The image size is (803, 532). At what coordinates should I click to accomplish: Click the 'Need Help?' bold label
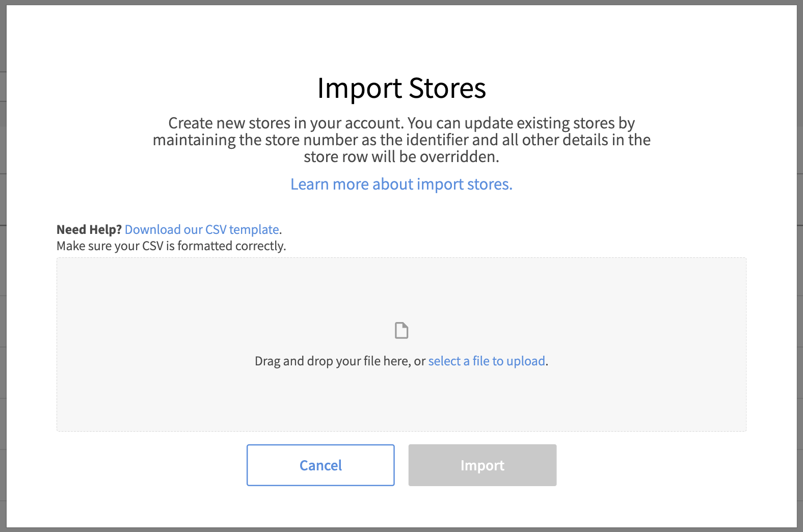[x=89, y=230]
